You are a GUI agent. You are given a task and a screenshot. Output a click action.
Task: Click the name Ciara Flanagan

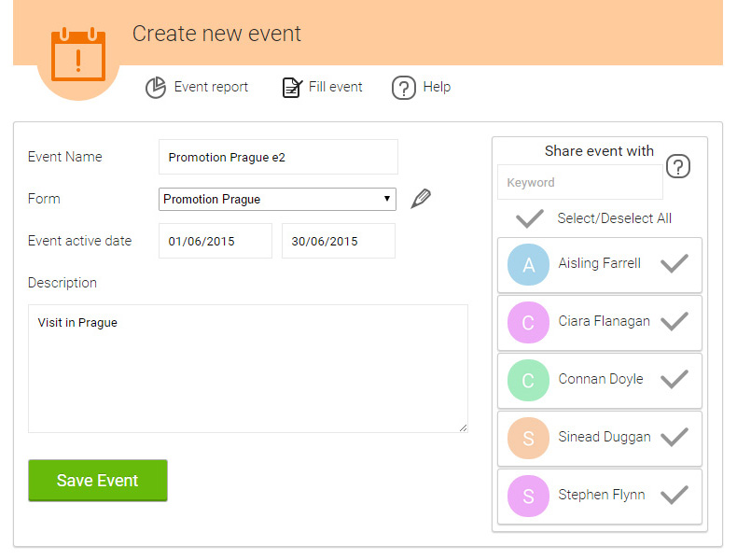tap(604, 321)
